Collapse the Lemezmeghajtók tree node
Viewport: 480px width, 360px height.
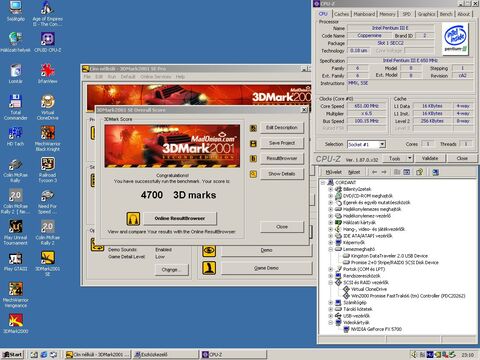[331, 249]
